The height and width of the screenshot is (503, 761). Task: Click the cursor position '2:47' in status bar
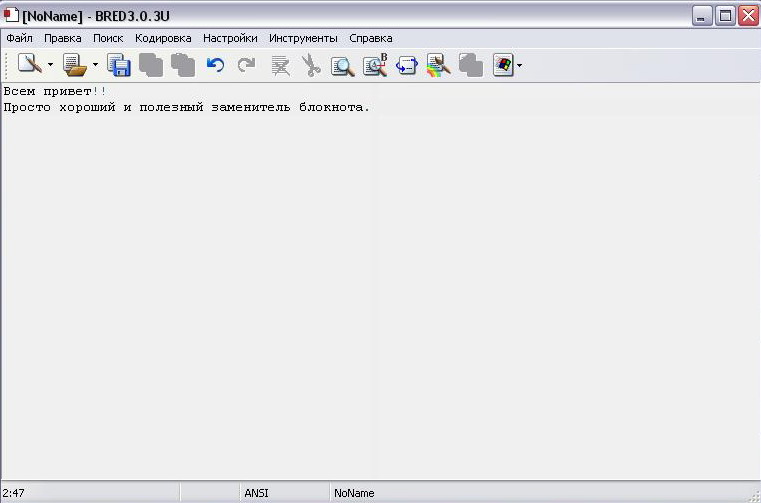[14, 493]
